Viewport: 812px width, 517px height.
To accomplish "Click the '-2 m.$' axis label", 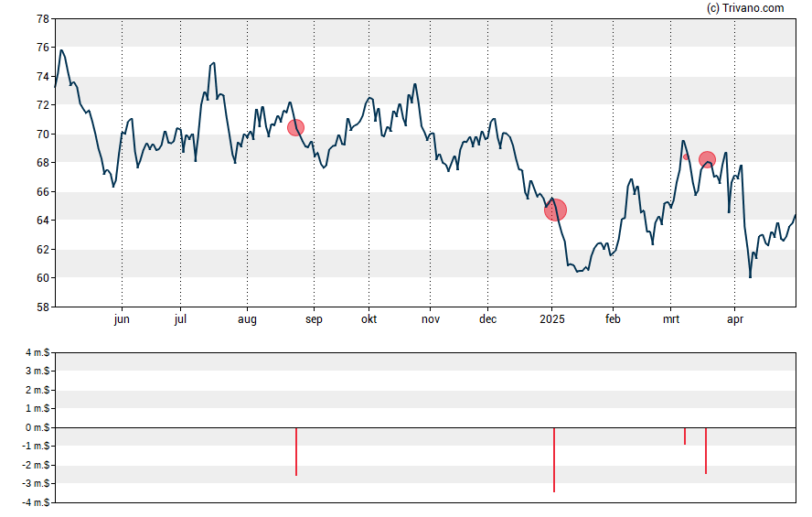I will click(36, 465).
